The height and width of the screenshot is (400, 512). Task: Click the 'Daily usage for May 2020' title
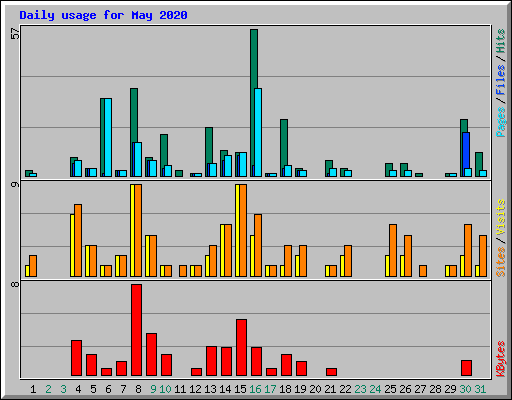click(103, 15)
